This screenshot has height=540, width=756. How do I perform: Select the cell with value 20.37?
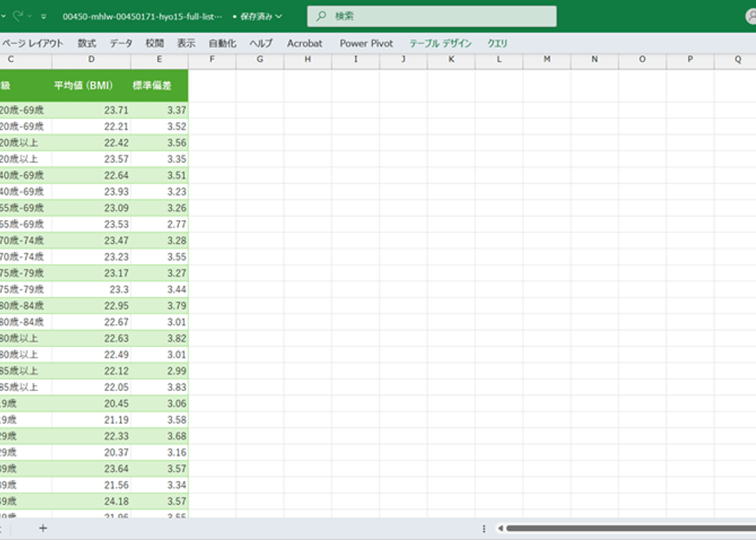91,452
